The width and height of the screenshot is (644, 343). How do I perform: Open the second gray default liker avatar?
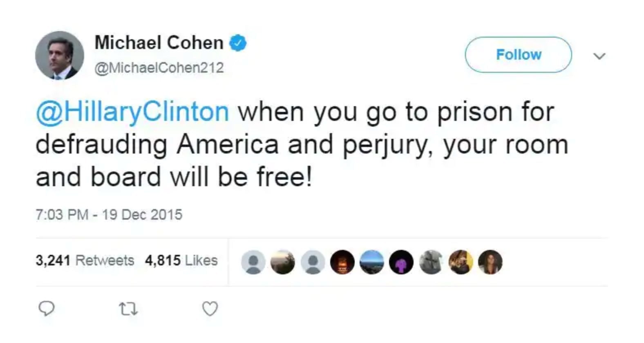(x=313, y=262)
